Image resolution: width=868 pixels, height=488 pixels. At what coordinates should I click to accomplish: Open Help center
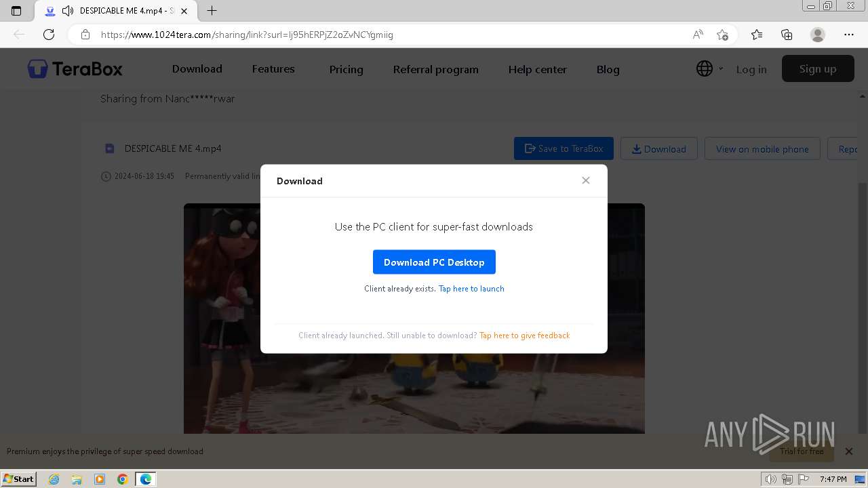tap(538, 69)
